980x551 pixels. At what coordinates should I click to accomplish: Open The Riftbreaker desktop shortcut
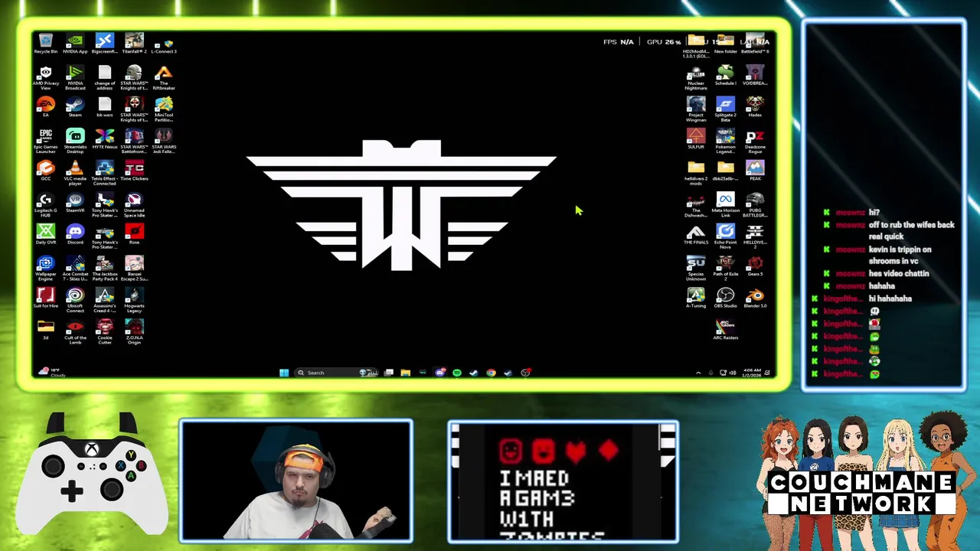[x=164, y=78]
